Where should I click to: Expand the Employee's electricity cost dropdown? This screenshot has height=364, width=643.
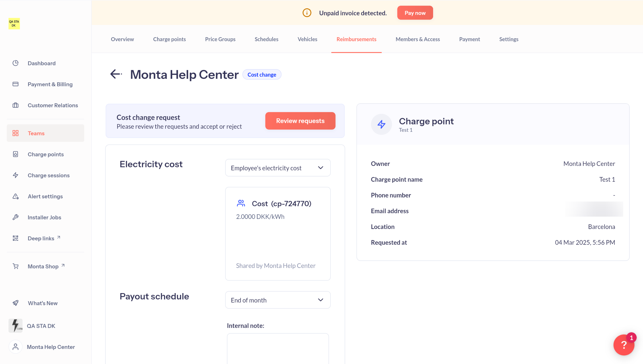[278, 168]
